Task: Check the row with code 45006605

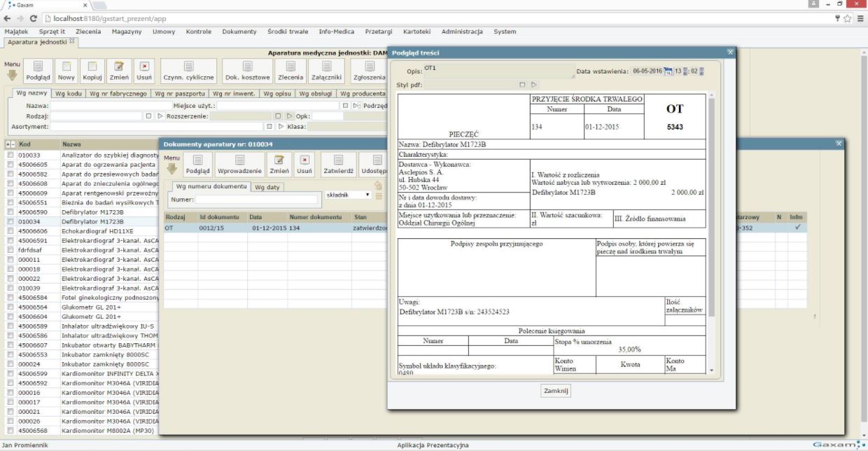Action: 10,165
